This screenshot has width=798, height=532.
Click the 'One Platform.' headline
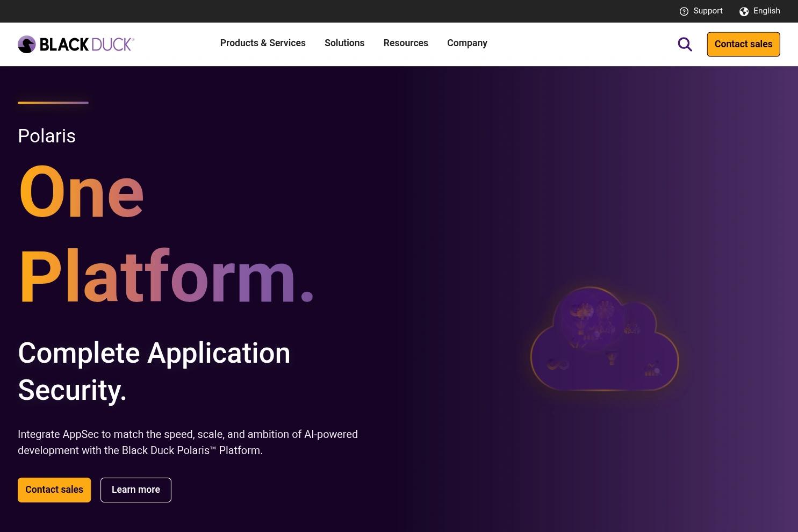(166, 234)
